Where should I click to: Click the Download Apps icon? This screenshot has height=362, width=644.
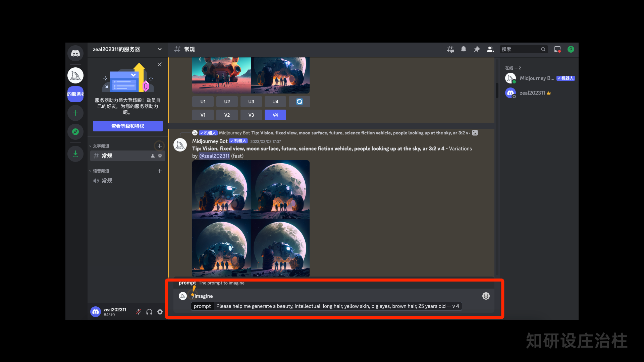(x=75, y=154)
